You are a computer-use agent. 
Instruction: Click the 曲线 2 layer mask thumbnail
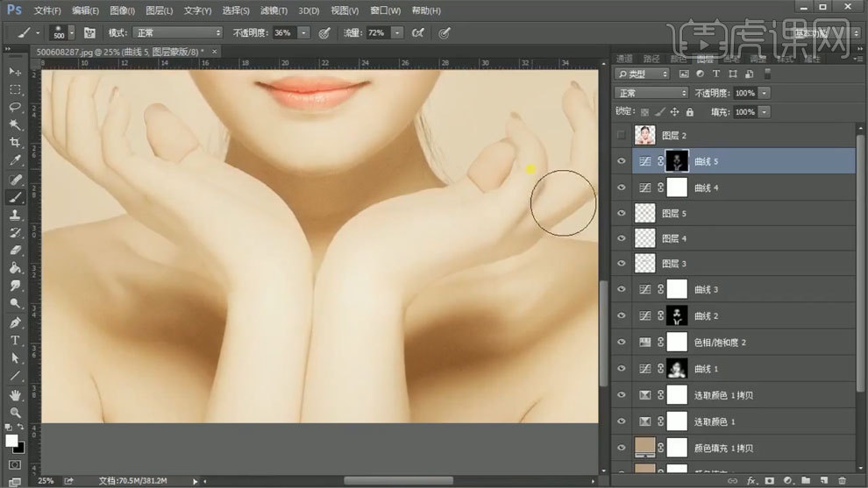coord(677,316)
